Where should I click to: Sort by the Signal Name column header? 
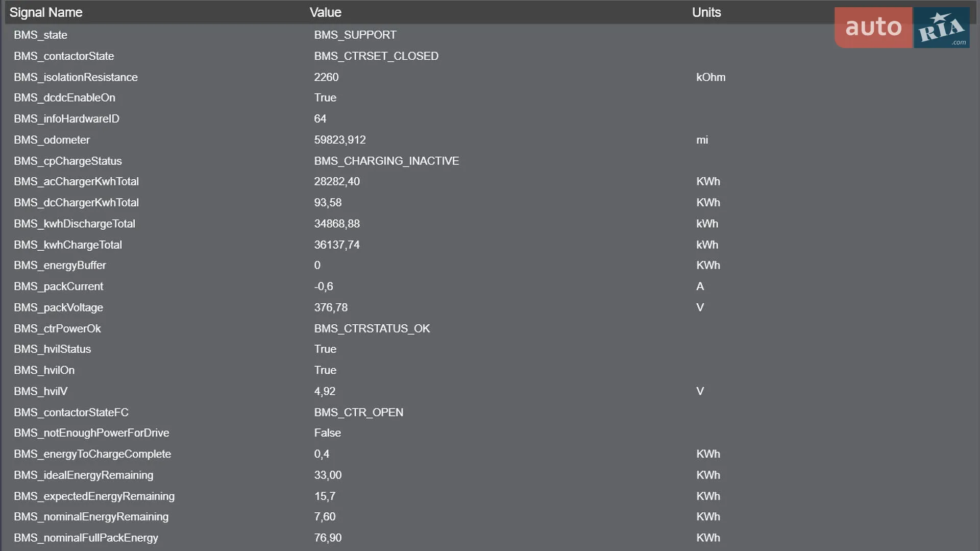46,12
